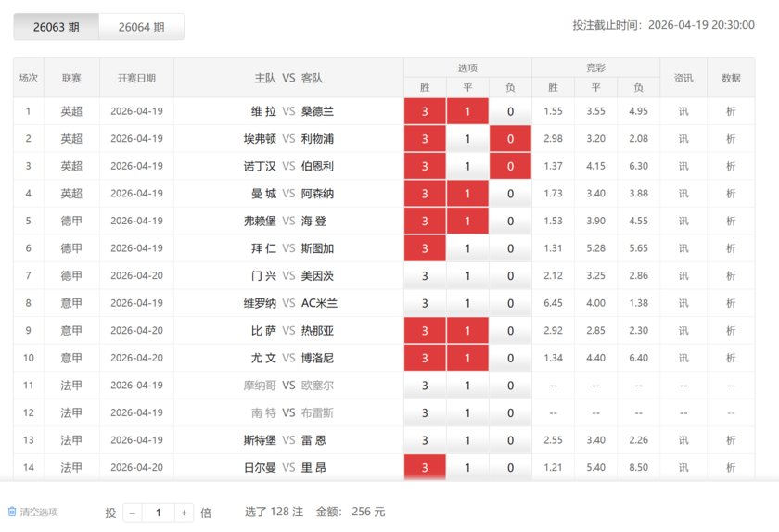The image size is (779, 532).
Task: Open 析 analysis for 日尔曼 vs 里昂
Action: point(731,468)
